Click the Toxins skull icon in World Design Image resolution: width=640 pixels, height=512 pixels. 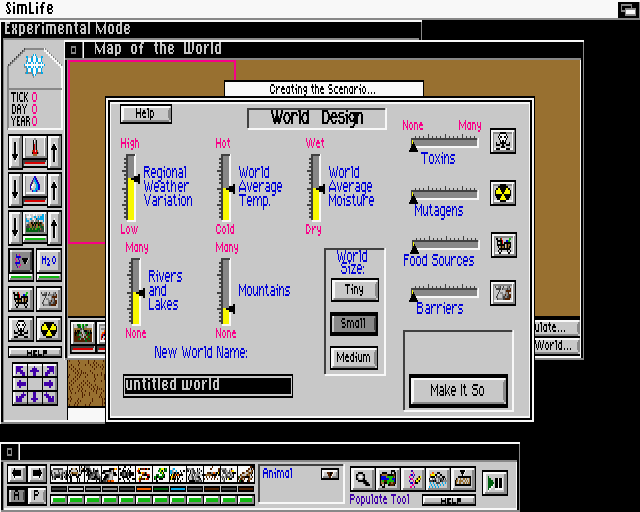pyautogui.click(x=503, y=141)
